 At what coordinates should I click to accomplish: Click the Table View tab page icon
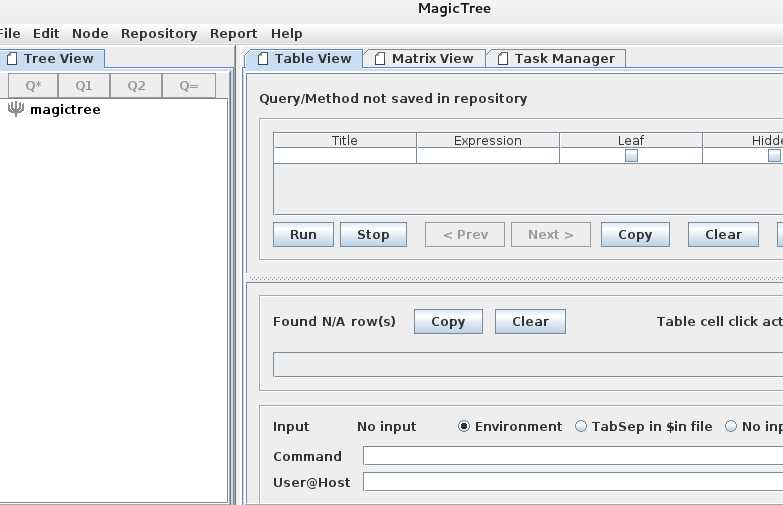263,59
